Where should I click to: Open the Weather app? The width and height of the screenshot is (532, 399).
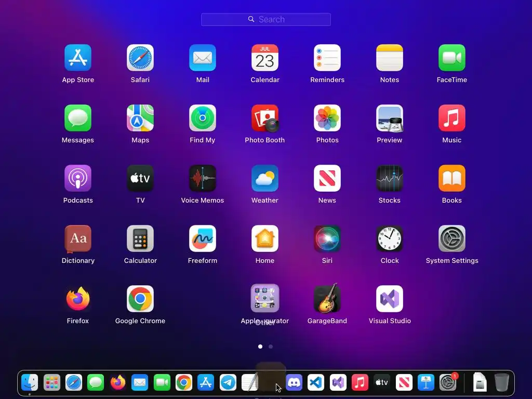pyautogui.click(x=264, y=178)
